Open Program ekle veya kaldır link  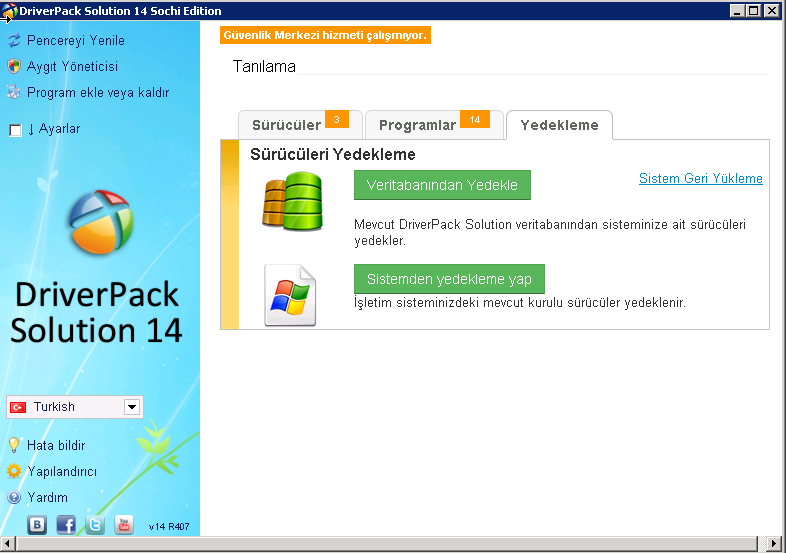pos(98,92)
